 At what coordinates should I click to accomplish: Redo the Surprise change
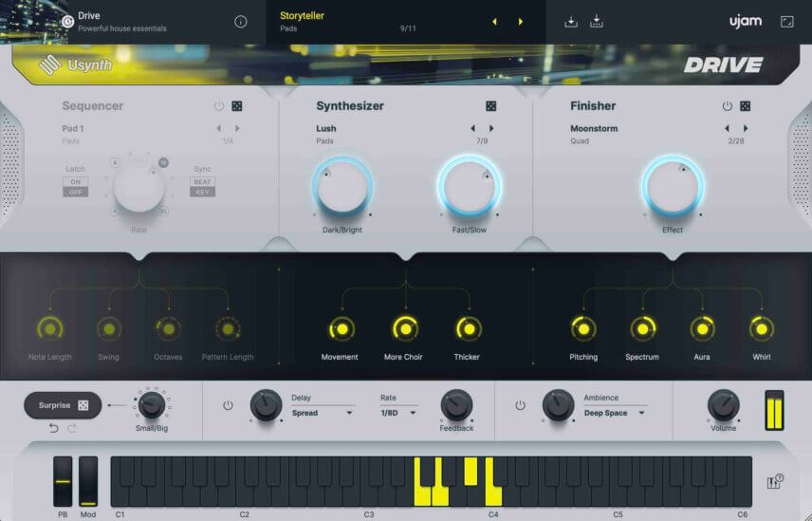pyautogui.click(x=72, y=428)
